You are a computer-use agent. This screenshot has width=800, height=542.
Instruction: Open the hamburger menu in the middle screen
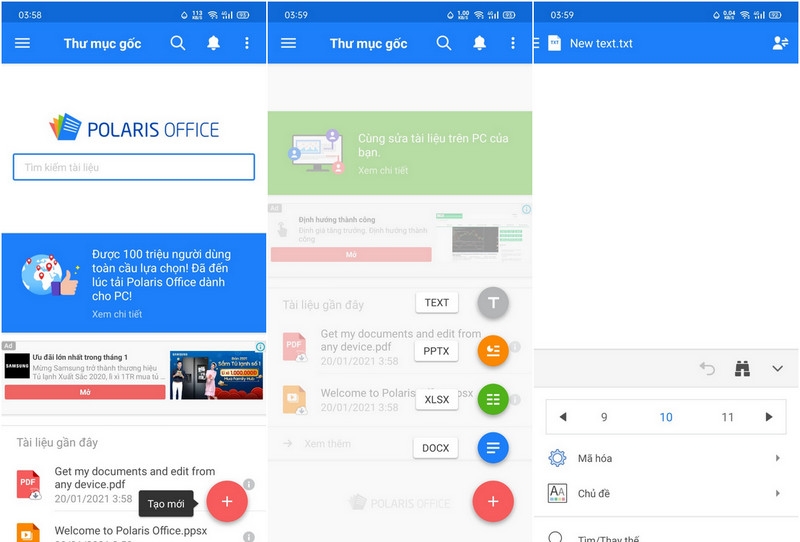pos(288,43)
